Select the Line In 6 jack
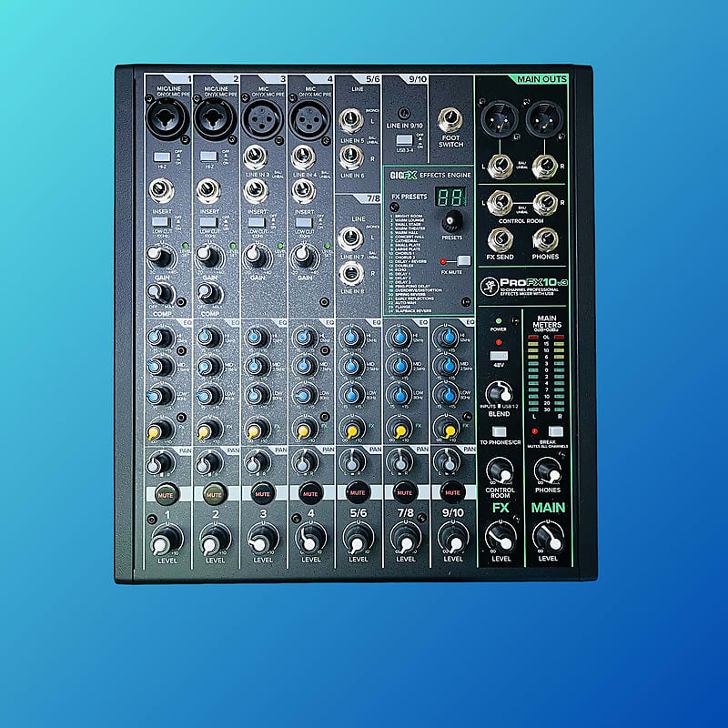The width and height of the screenshot is (728, 728). click(351, 157)
